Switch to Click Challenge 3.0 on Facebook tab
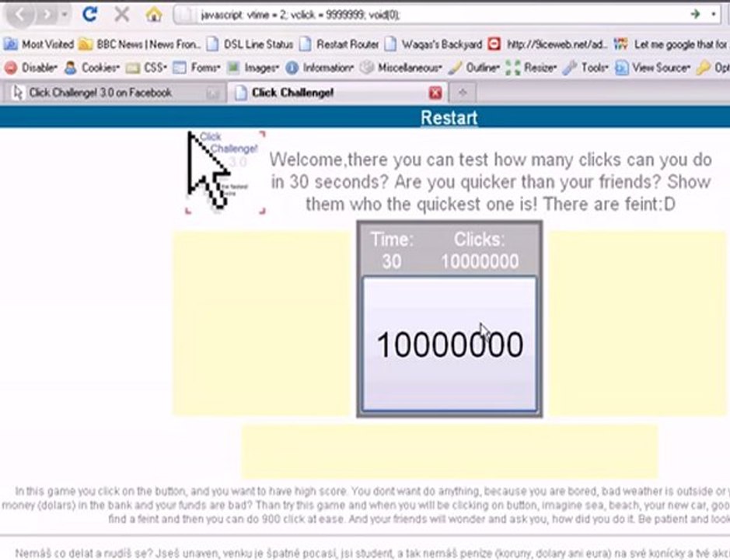The height and width of the screenshot is (560, 730). pos(114,93)
